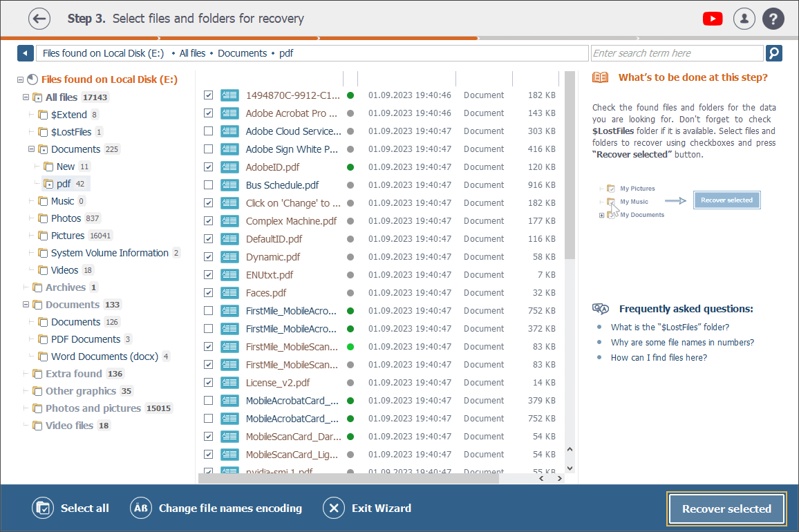
Task: Focus the search term input field
Action: [x=676, y=53]
